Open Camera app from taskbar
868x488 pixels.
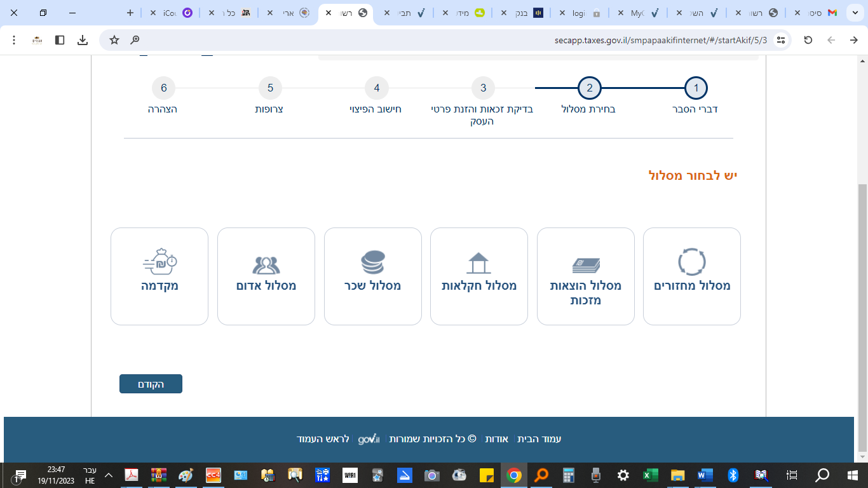point(432,475)
